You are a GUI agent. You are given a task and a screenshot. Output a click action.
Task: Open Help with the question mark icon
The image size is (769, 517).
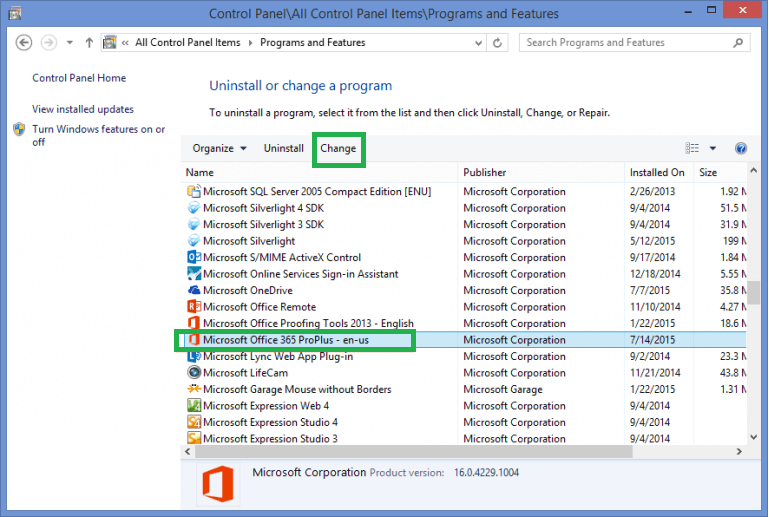tap(741, 148)
